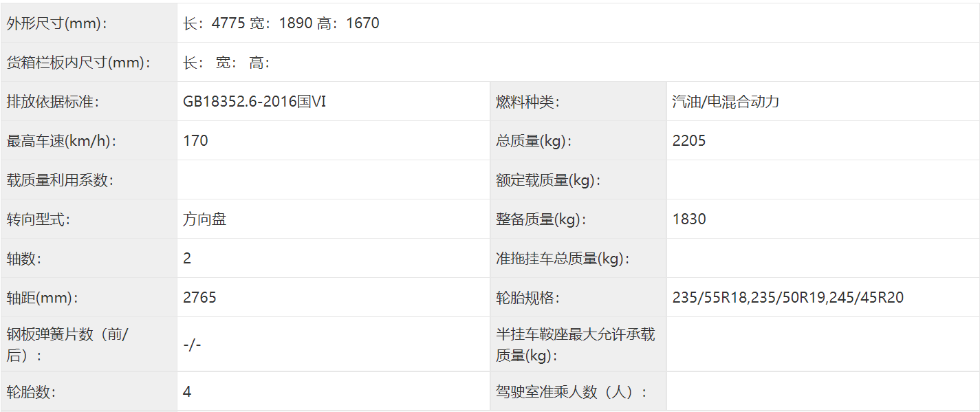The image size is (980, 412).
Task: Click the 最高车速(km/h) label
Action: click(62, 141)
